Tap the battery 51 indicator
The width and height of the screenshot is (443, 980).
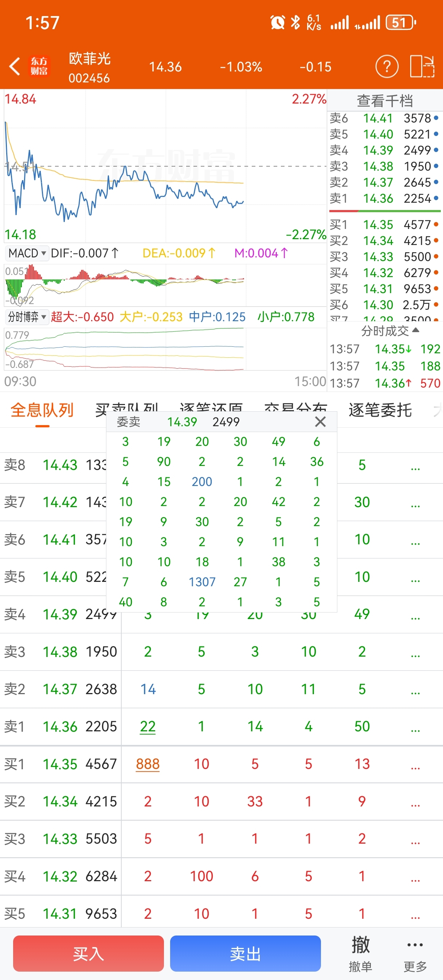pos(400,23)
